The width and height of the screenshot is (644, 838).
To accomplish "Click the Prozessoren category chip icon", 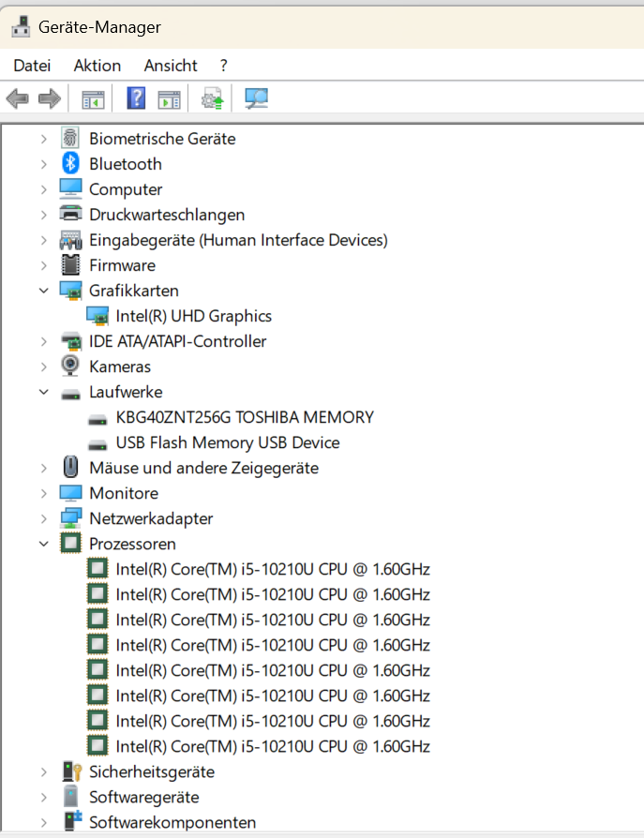I will coord(70,543).
